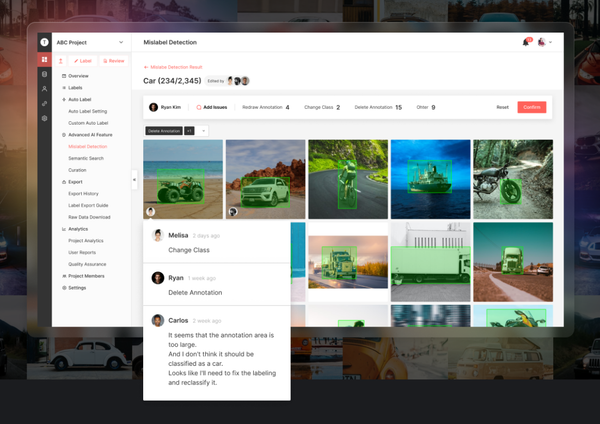Filter by Change Class 2
The image size is (600, 424).
(x=322, y=108)
